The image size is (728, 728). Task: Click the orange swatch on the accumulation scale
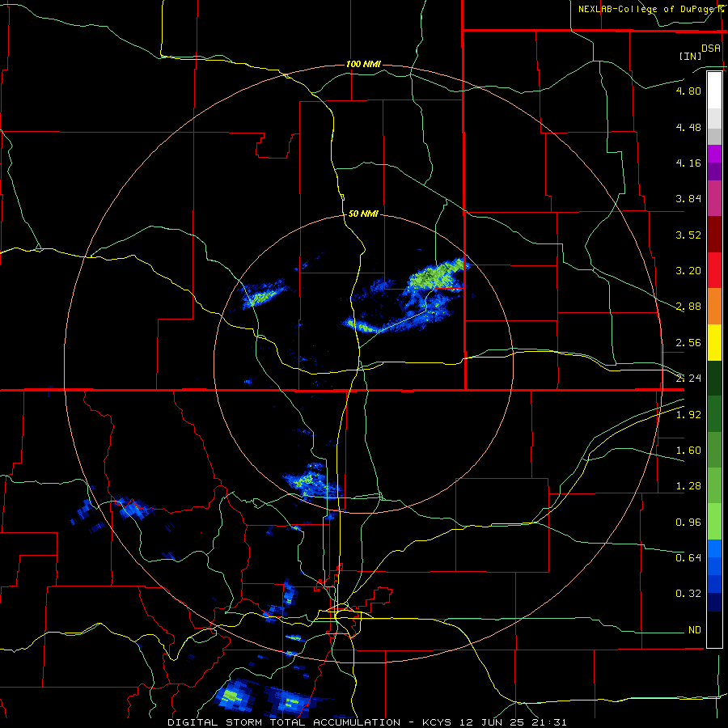(714, 306)
